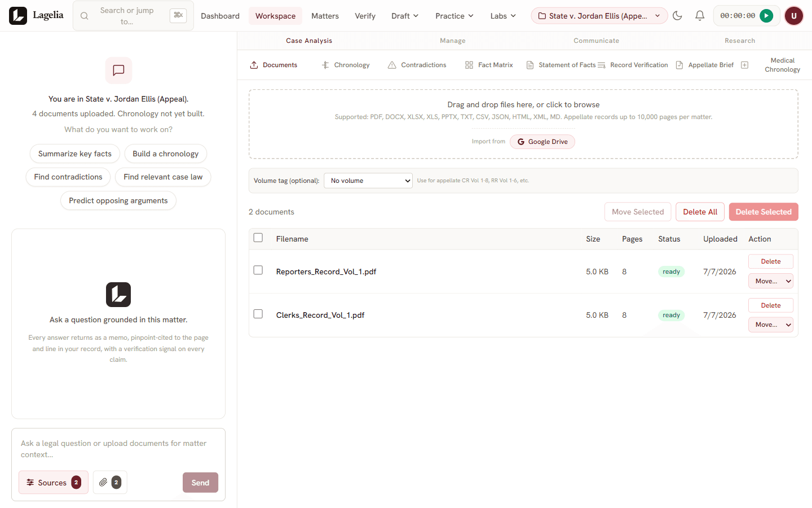Open the Statement of Facts tab
The width and height of the screenshot is (812, 508).
click(x=561, y=65)
